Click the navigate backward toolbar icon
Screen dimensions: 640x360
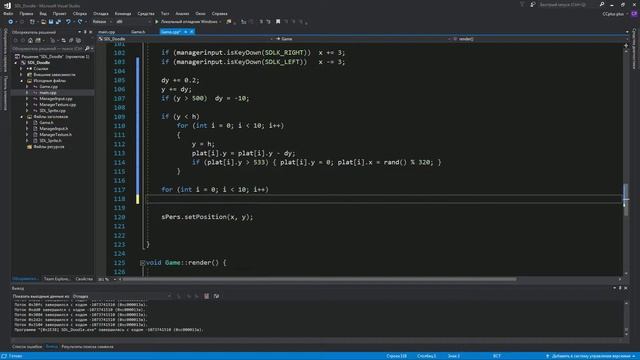(x=11, y=22)
